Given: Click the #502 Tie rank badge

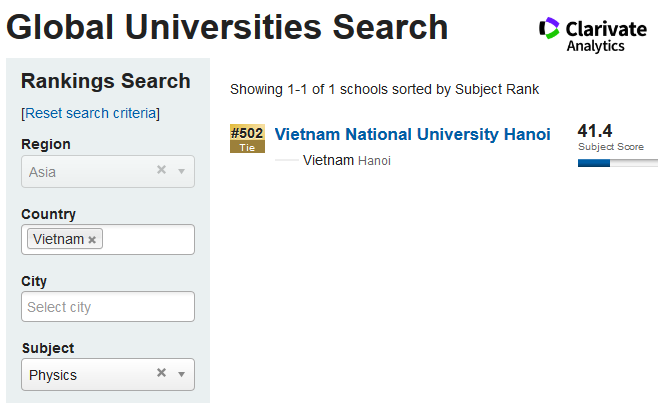Looking at the screenshot, I should [x=247, y=139].
